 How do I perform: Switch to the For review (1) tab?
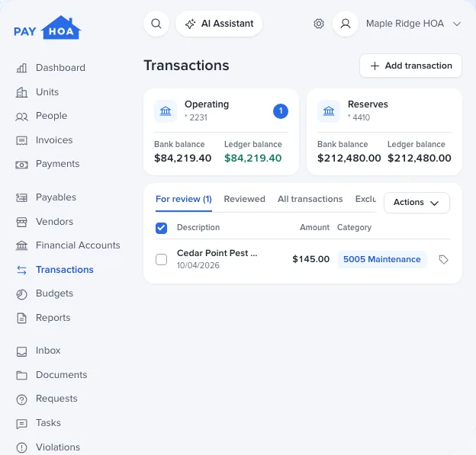tap(184, 199)
